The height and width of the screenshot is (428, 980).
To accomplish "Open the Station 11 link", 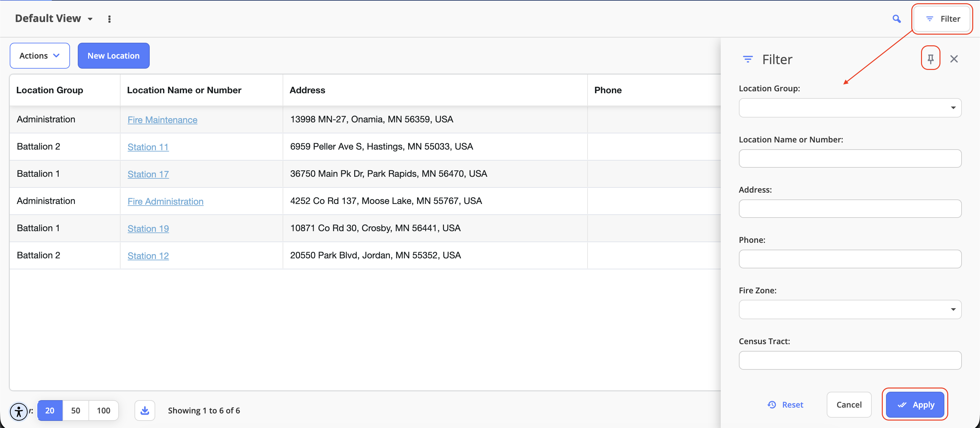I will (x=148, y=147).
